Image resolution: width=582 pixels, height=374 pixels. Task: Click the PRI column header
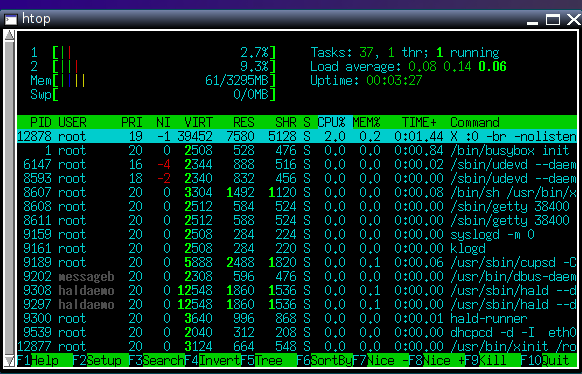pyautogui.click(x=132, y=122)
